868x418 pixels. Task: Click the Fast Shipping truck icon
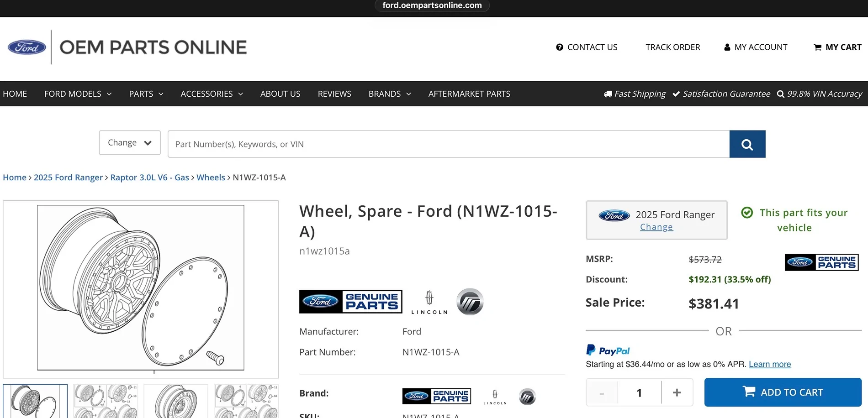[608, 94]
